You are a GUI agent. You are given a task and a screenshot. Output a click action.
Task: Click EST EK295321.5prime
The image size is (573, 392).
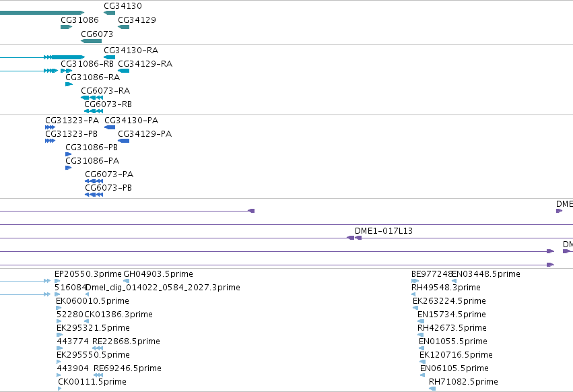point(59,335)
